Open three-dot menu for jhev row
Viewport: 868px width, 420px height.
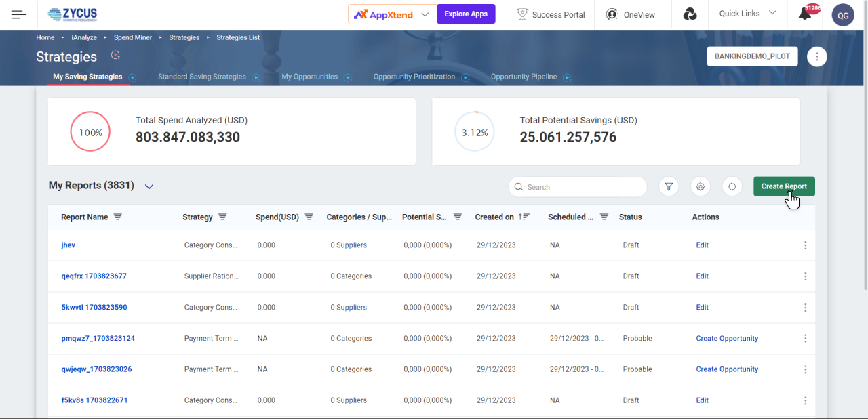[805, 245]
